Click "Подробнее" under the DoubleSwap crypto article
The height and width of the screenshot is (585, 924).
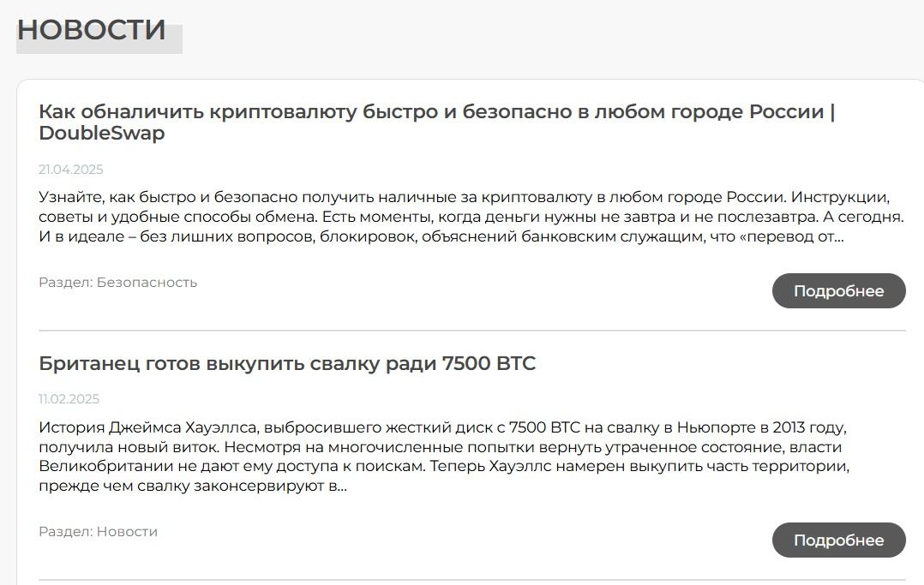tap(837, 290)
